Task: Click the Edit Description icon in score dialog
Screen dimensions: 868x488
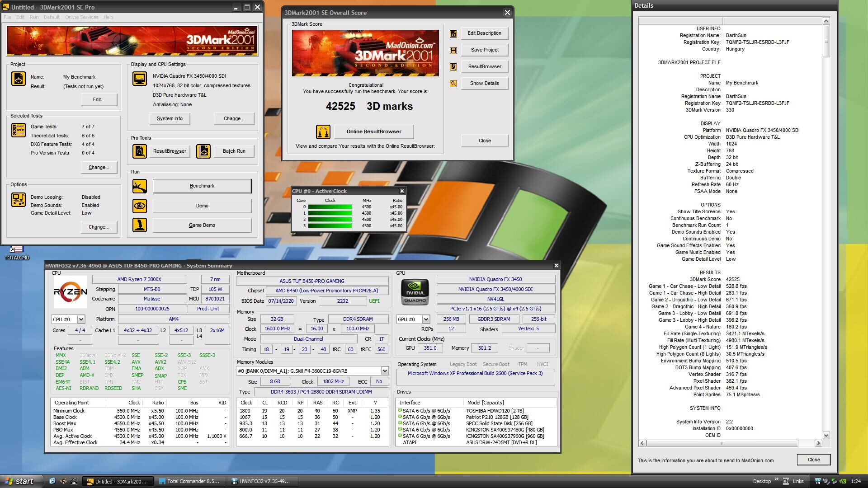Action: click(x=453, y=33)
